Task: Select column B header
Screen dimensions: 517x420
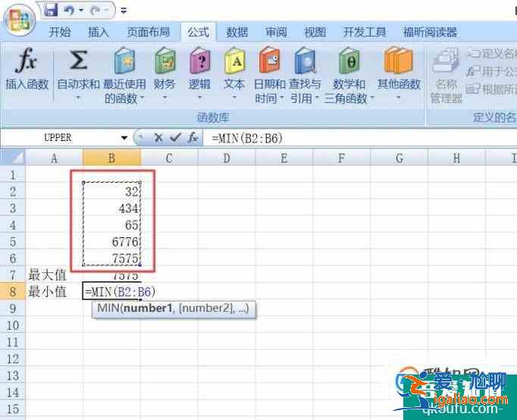Action: (x=111, y=158)
